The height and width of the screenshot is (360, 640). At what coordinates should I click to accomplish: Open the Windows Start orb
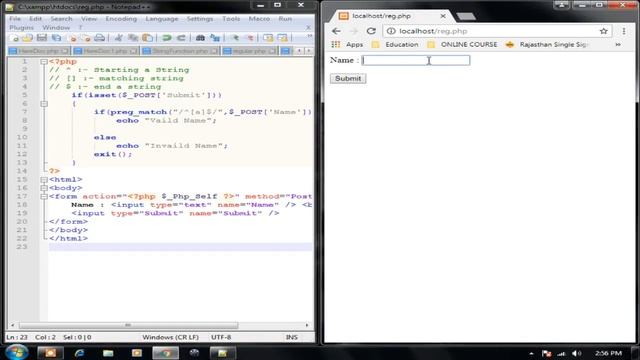pyautogui.click(x=17, y=352)
